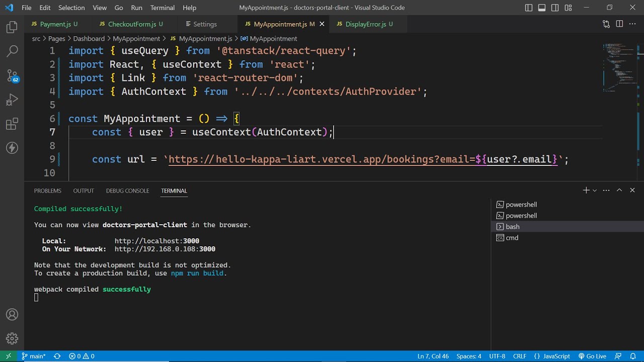Open the Go menu

click(x=119, y=8)
